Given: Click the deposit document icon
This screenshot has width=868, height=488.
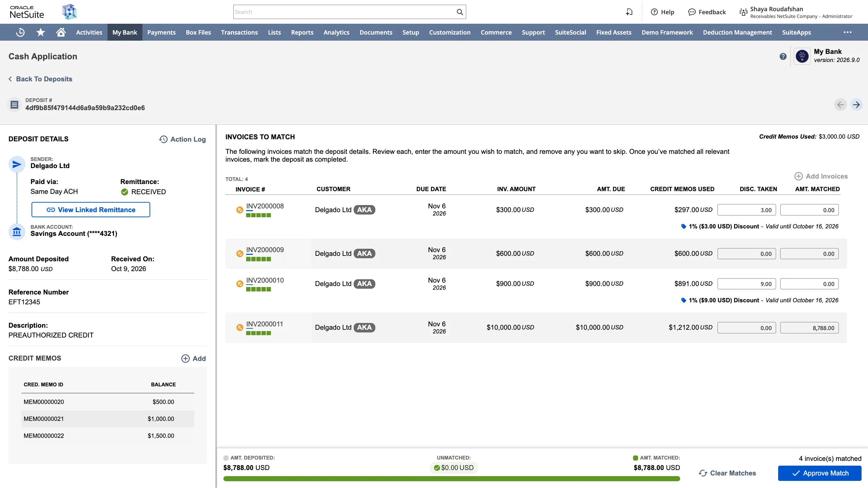Looking at the screenshot, I should 14,104.
